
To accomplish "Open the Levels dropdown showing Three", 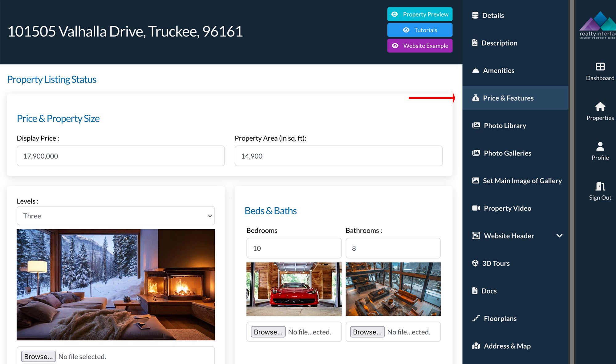I will 115,216.
